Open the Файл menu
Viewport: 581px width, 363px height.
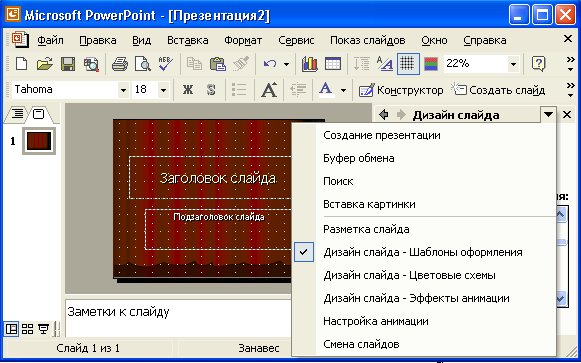(x=50, y=40)
